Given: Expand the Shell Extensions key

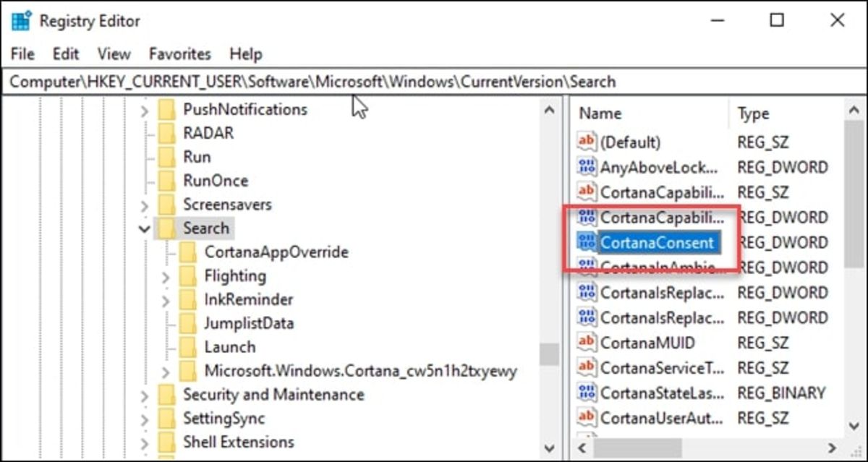Looking at the screenshot, I should click(145, 442).
